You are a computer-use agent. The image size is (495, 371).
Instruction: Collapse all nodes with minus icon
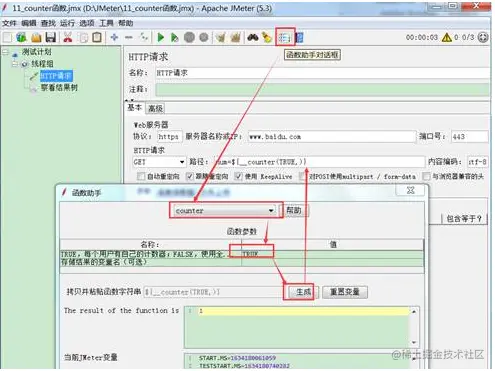click(x=129, y=37)
